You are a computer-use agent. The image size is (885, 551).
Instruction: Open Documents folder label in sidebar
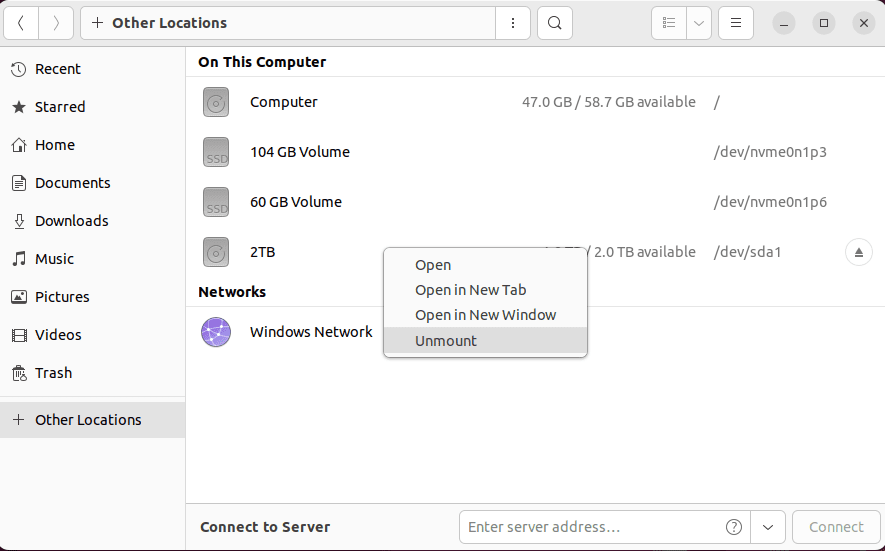(73, 183)
